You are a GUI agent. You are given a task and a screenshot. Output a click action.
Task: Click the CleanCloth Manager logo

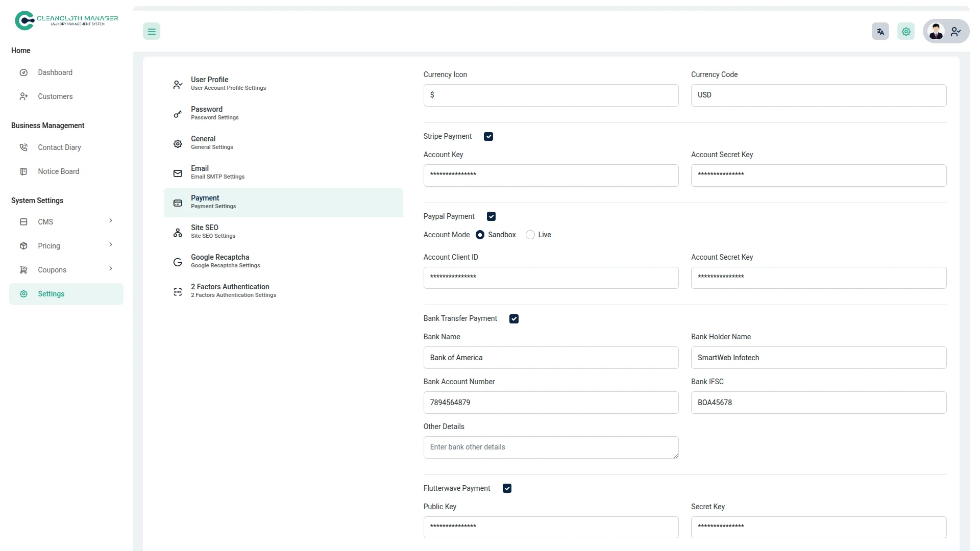point(66,20)
